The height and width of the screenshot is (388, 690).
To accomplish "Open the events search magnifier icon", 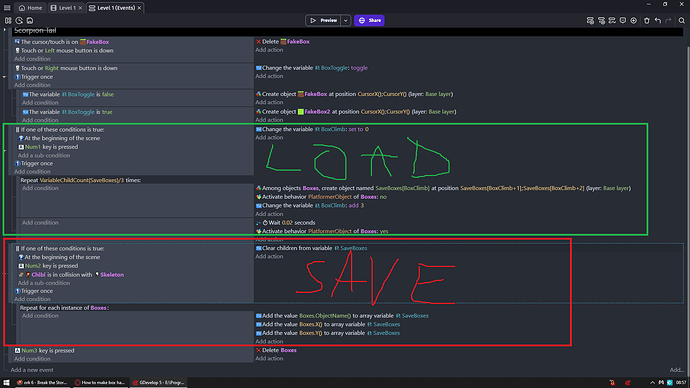I will 682,21.
